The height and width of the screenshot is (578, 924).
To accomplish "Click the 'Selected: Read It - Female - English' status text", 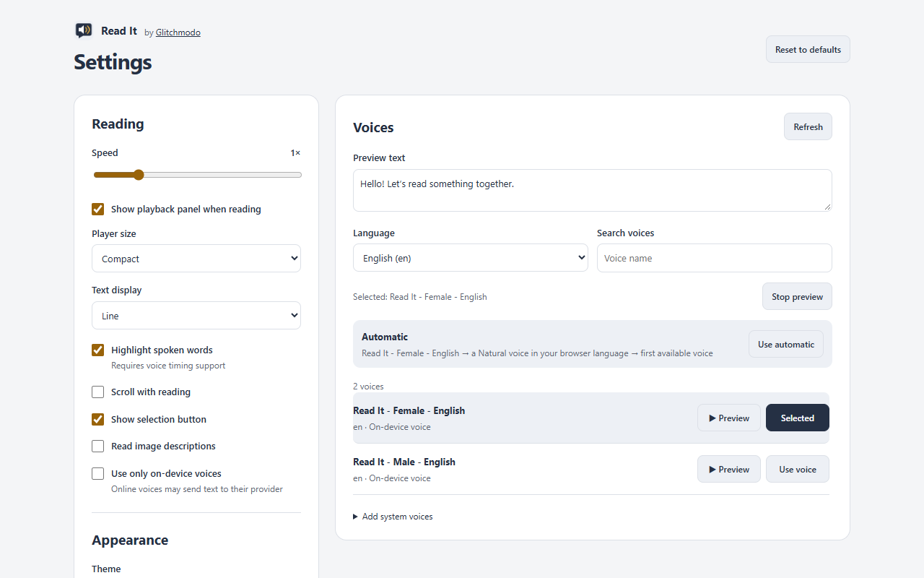I will (x=420, y=297).
